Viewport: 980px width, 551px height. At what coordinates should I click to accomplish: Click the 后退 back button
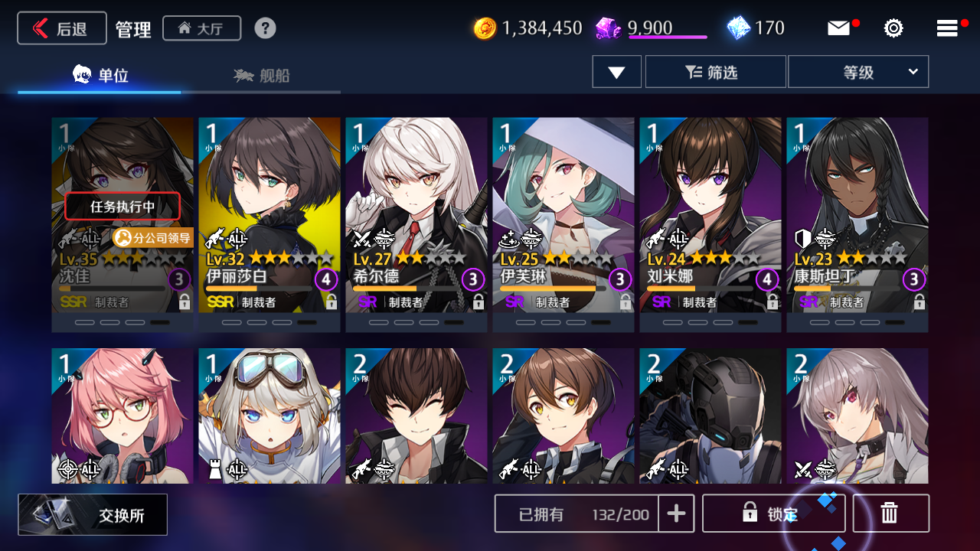[62, 28]
